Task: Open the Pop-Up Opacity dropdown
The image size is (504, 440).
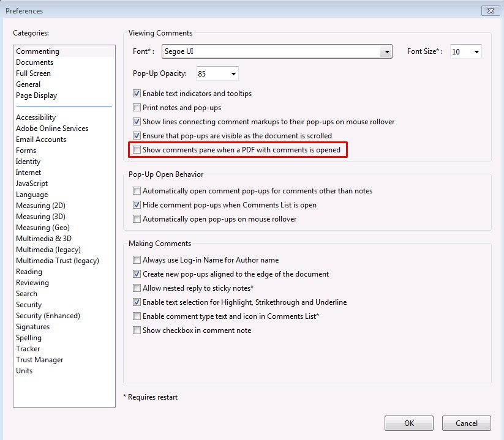Action: 233,74
